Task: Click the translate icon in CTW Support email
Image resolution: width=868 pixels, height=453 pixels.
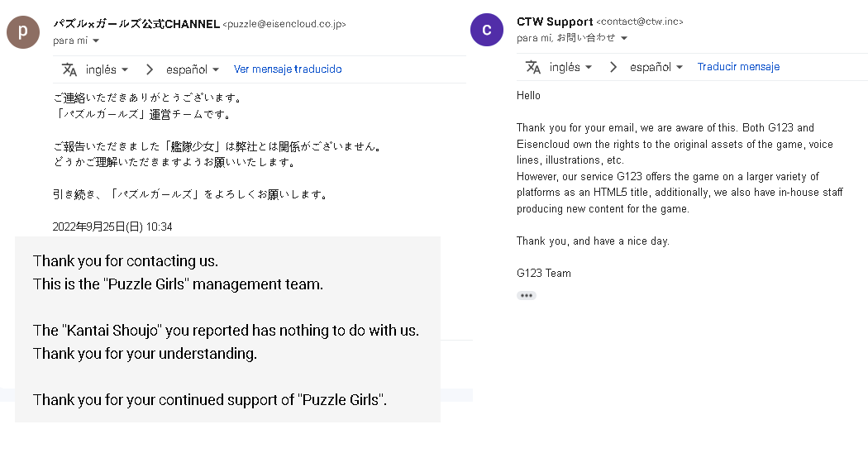Action: 533,67
